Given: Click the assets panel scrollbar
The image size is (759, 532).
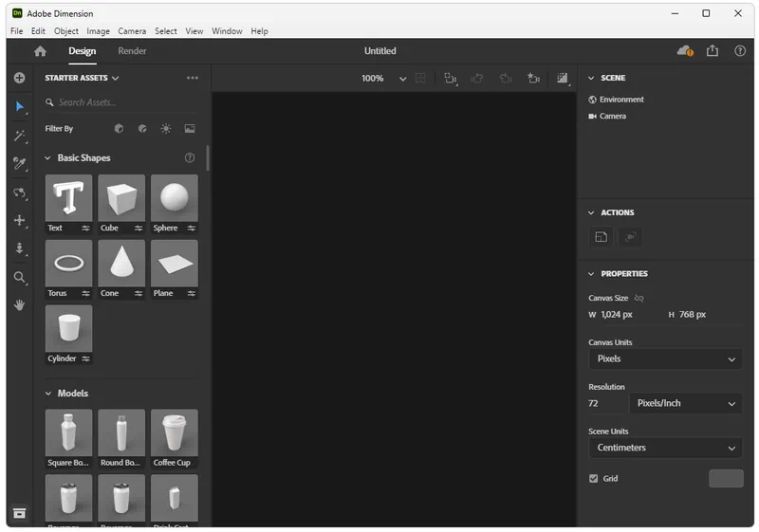Looking at the screenshot, I should [208, 158].
